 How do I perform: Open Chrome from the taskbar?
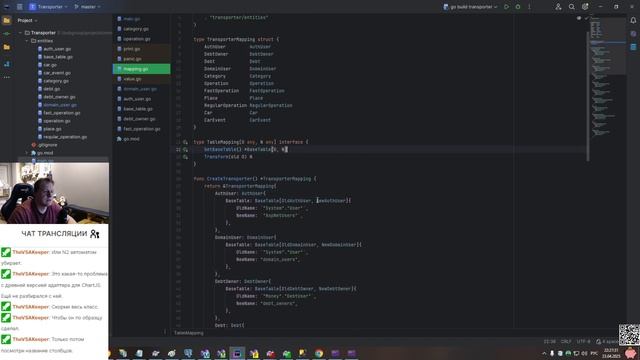(319, 353)
